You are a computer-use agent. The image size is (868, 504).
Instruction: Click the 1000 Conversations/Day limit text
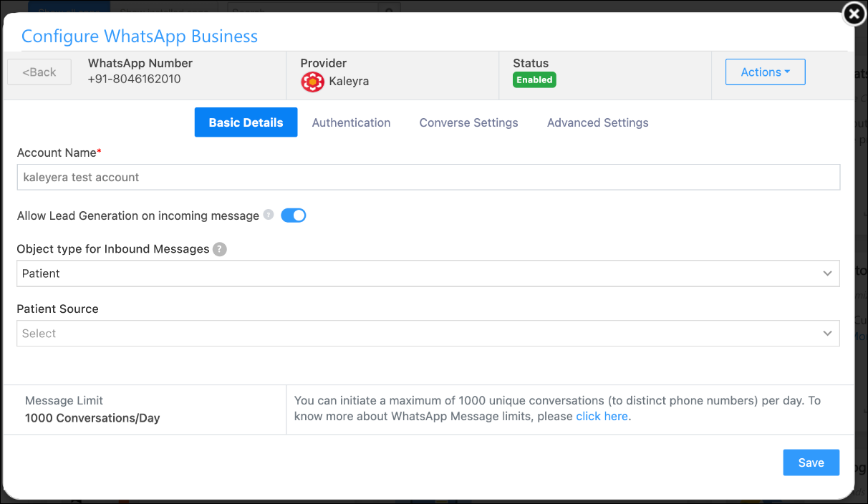(92, 418)
